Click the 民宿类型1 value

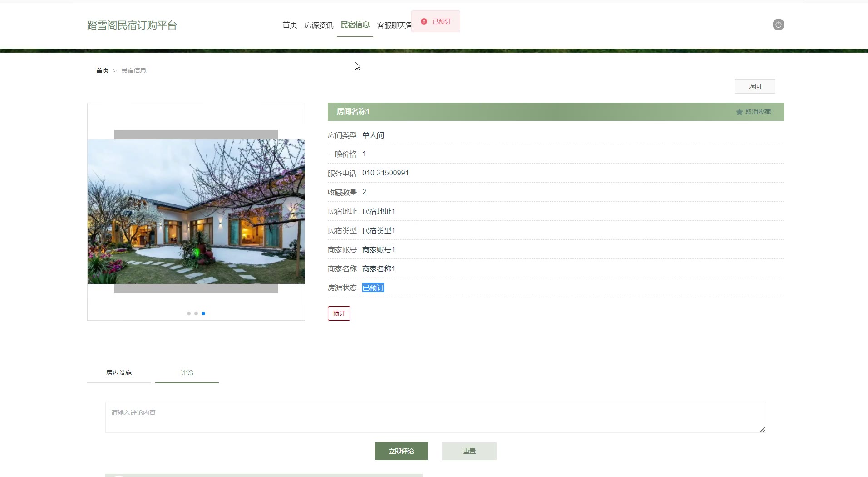click(x=379, y=231)
